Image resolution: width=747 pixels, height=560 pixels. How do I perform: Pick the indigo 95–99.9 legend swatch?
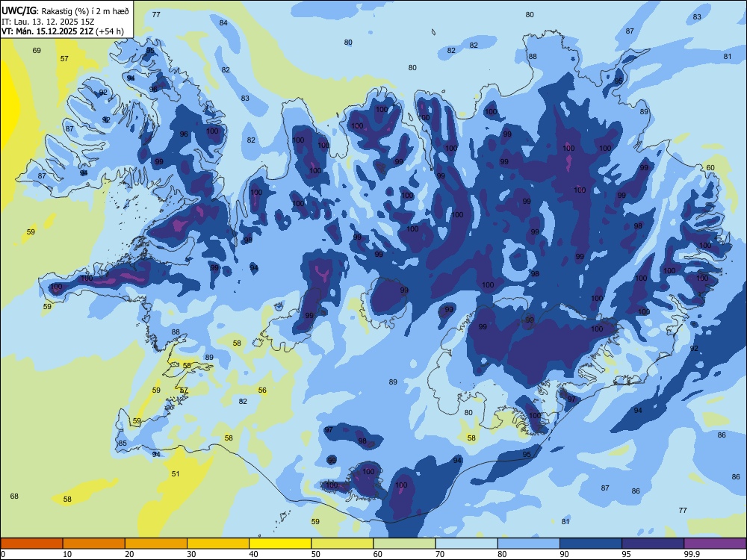[653, 544]
